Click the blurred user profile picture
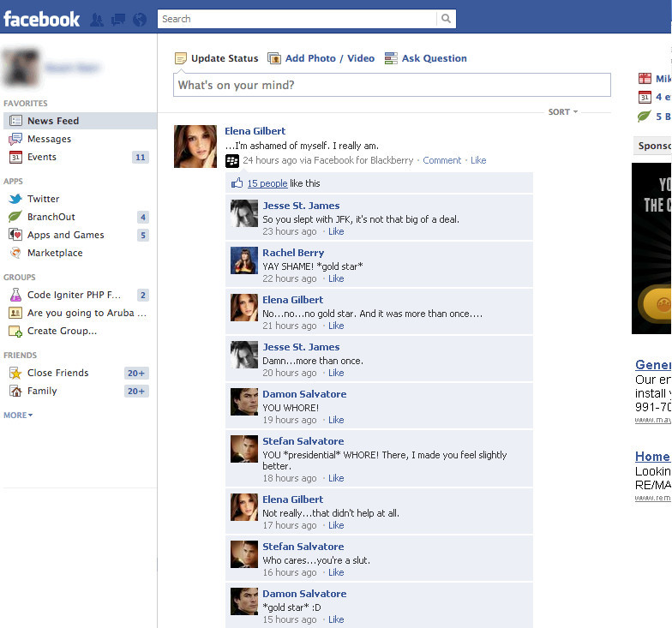The width and height of the screenshot is (672, 628). (21, 68)
